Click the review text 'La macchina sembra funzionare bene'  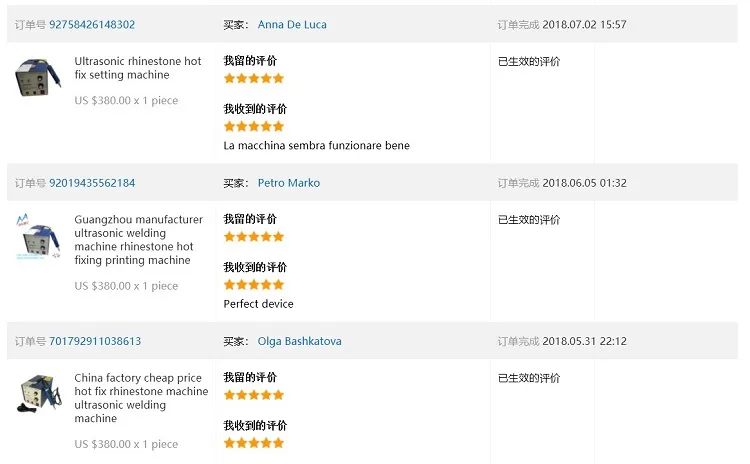316,145
